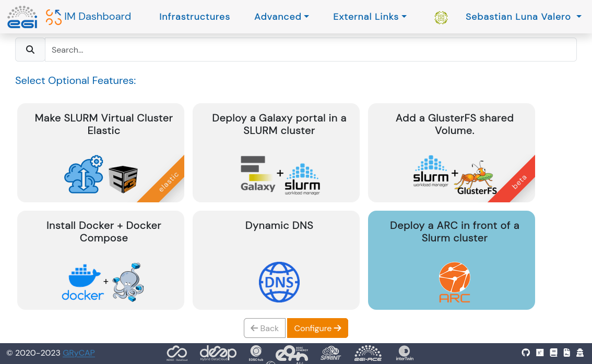The height and width of the screenshot is (364, 592).
Task: Open the interTwin footer logo
Action: click(405, 354)
